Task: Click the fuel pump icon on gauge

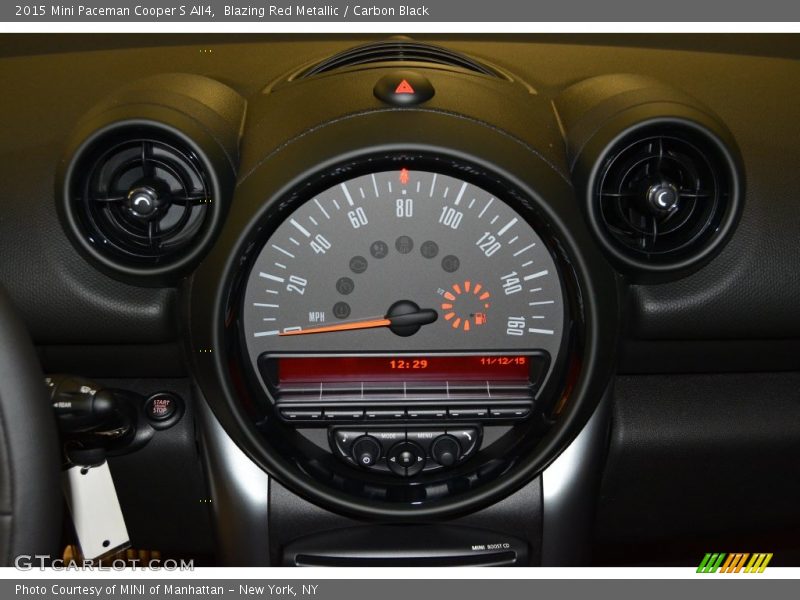Action: [x=479, y=319]
